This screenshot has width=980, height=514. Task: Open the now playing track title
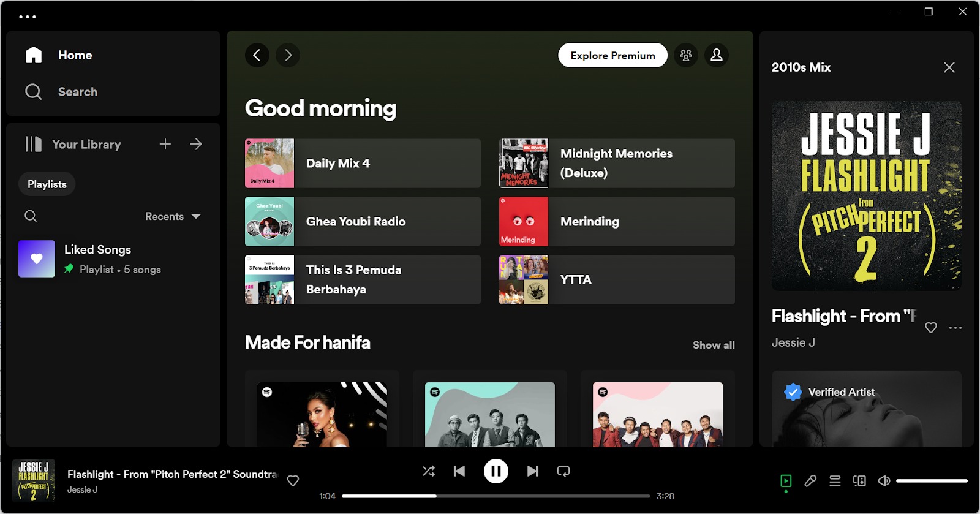[172, 474]
